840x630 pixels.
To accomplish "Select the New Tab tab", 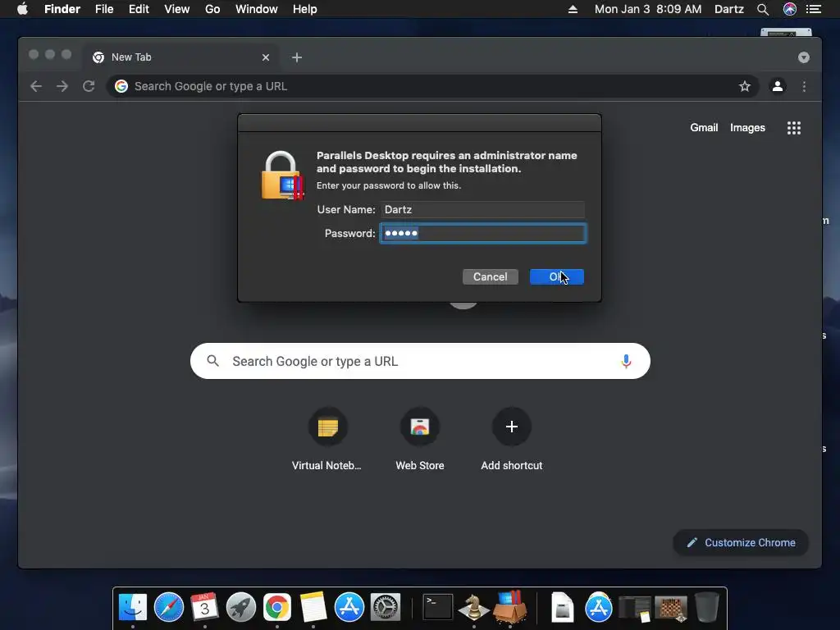I will pos(180,57).
